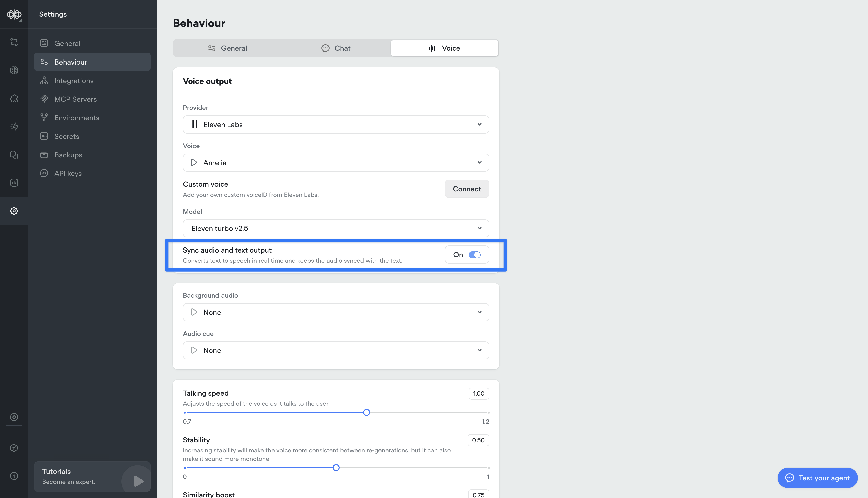Image resolution: width=868 pixels, height=498 pixels.
Task: Click the brain knowledge icon in left rail
Action: [14, 70]
